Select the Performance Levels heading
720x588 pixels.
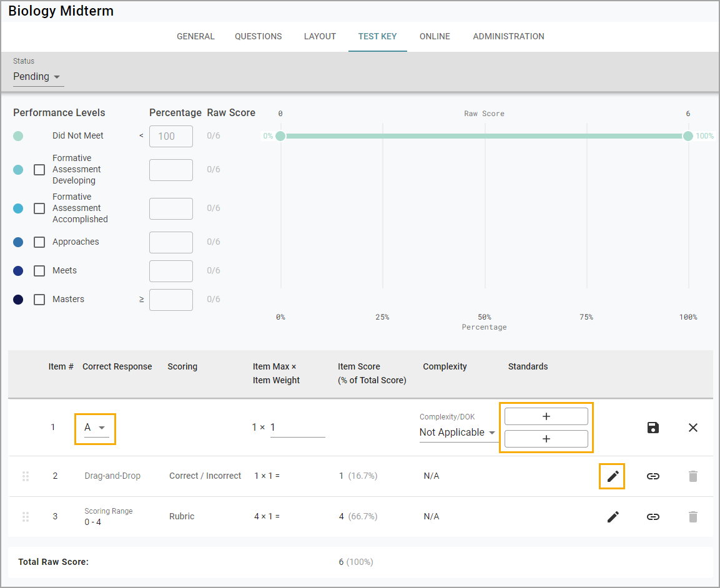point(59,113)
